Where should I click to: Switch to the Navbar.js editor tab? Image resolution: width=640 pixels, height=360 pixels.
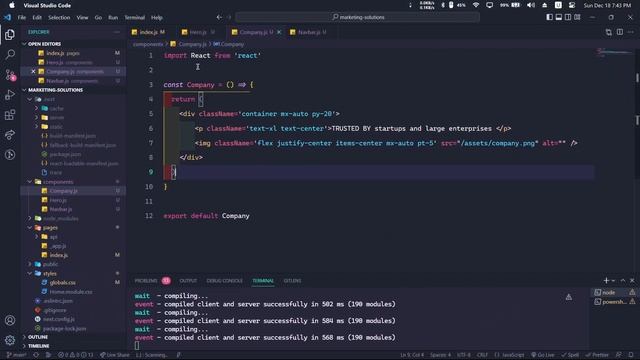[x=309, y=32]
